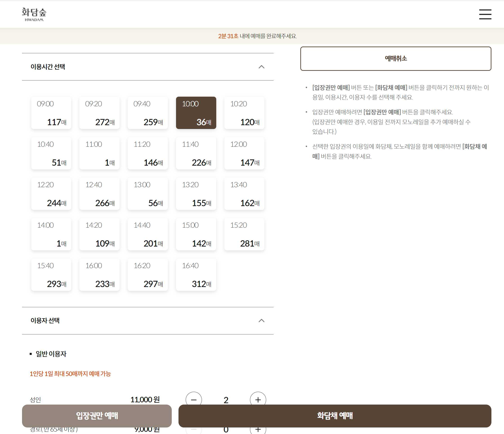Click the 예매취소 cancel button
This screenshot has width=504, height=434.
tap(395, 59)
